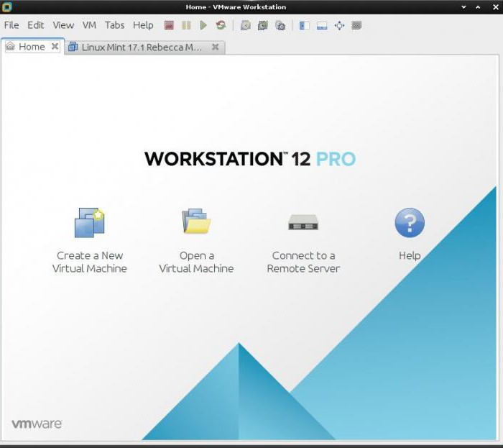Click the Power Off (red stop) toolbar icon
Image resolution: width=503 pixels, height=448 pixels.
[x=169, y=25]
